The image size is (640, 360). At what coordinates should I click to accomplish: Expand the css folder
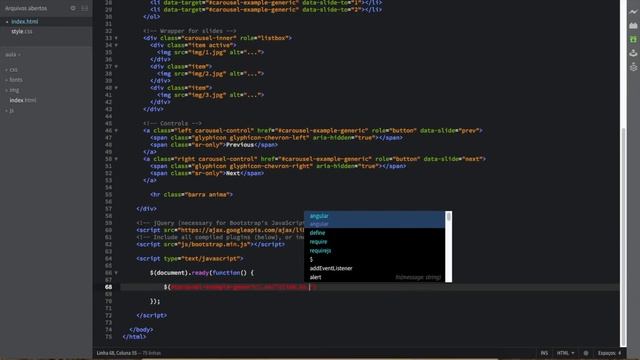click(x=13, y=70)
